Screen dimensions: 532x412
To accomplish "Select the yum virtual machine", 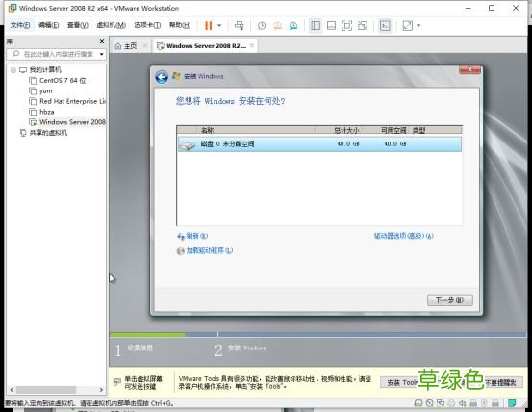I will click(46, 90).
